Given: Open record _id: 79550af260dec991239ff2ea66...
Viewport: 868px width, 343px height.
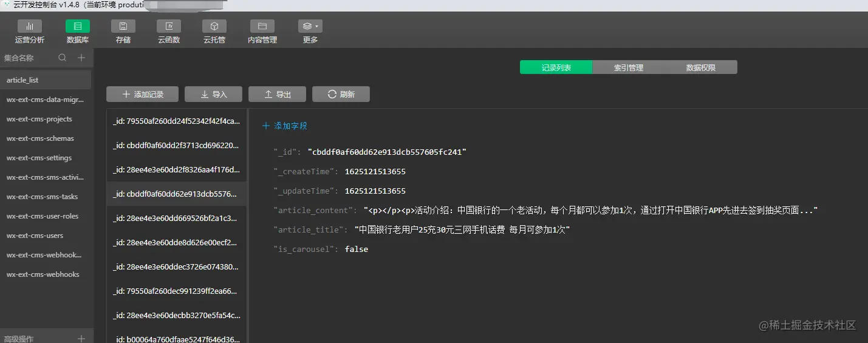Looking at the screenshot, I should [177, 291].
